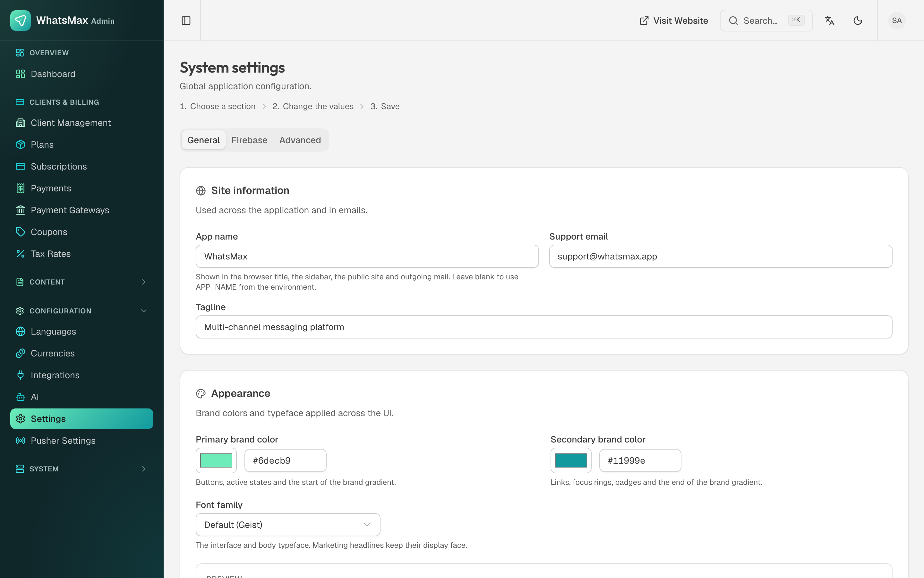924x578 pixels.
Task: Click the Payments receipt icon
Action: (x=20, y=188)
